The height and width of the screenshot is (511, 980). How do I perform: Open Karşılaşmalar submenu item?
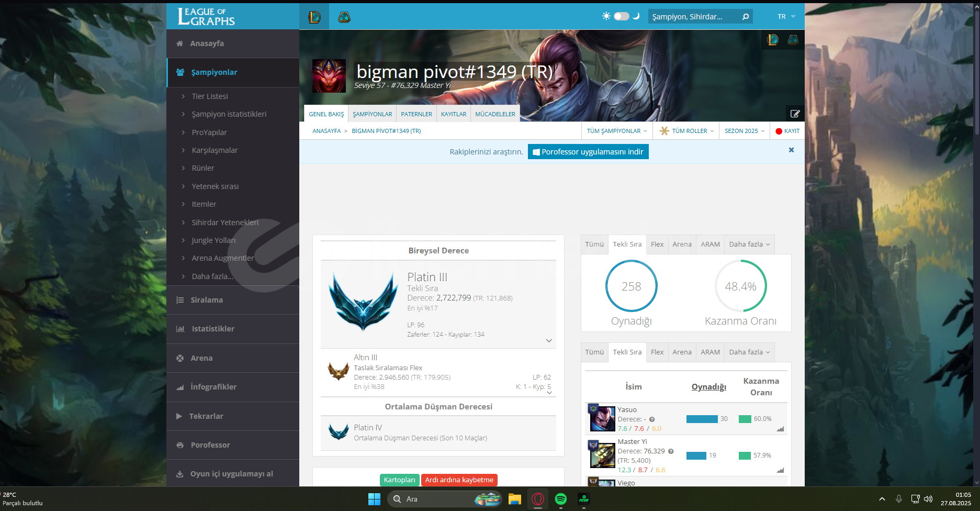[215, 150]
